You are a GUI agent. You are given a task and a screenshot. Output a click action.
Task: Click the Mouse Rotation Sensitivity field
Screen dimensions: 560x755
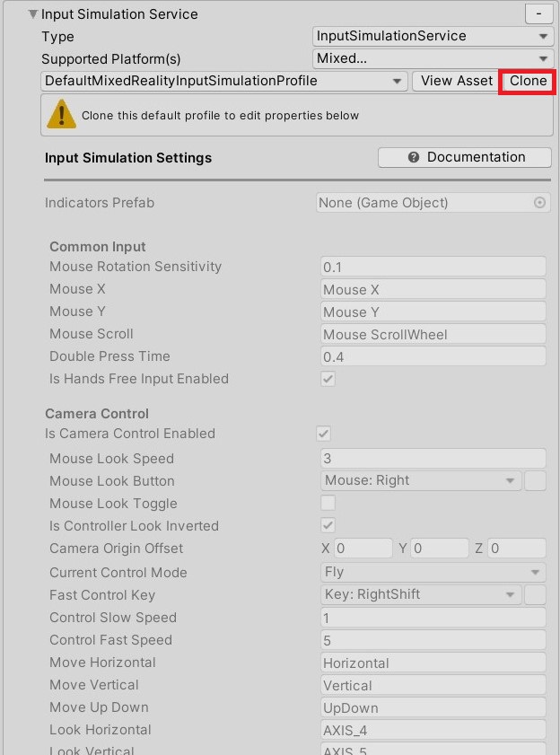click(433, 267)
